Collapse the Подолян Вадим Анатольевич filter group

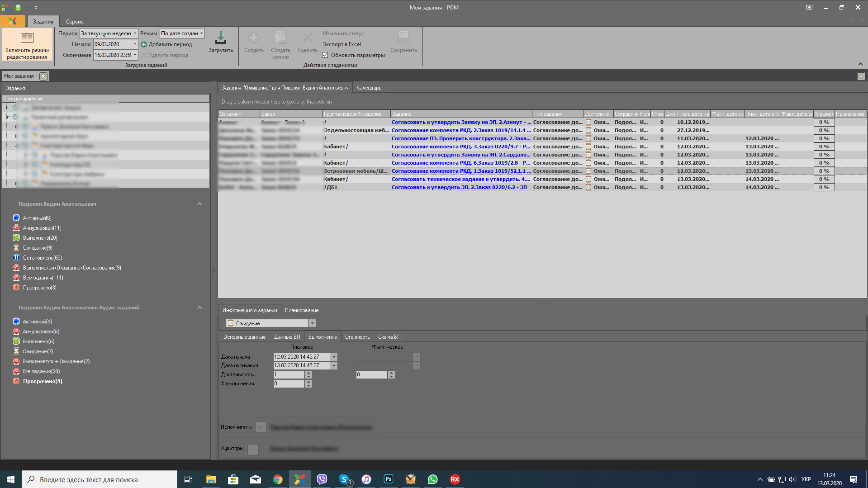pos(199,204)
